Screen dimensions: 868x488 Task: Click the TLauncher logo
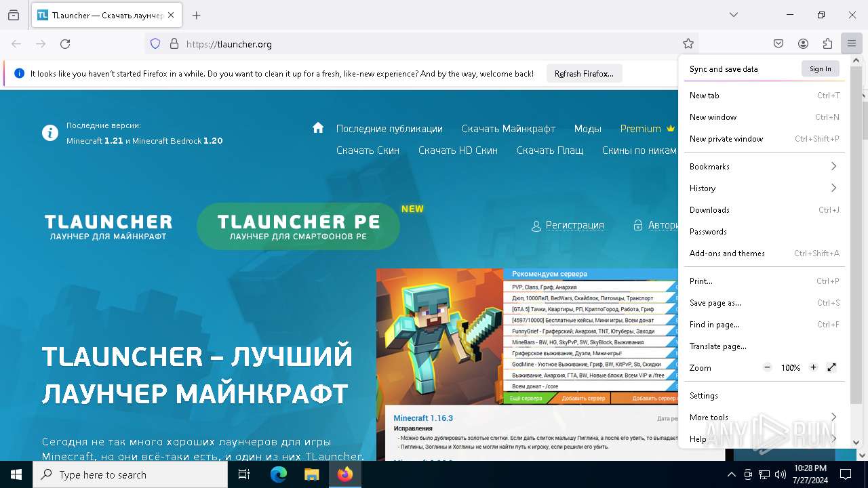pos(108,227)
